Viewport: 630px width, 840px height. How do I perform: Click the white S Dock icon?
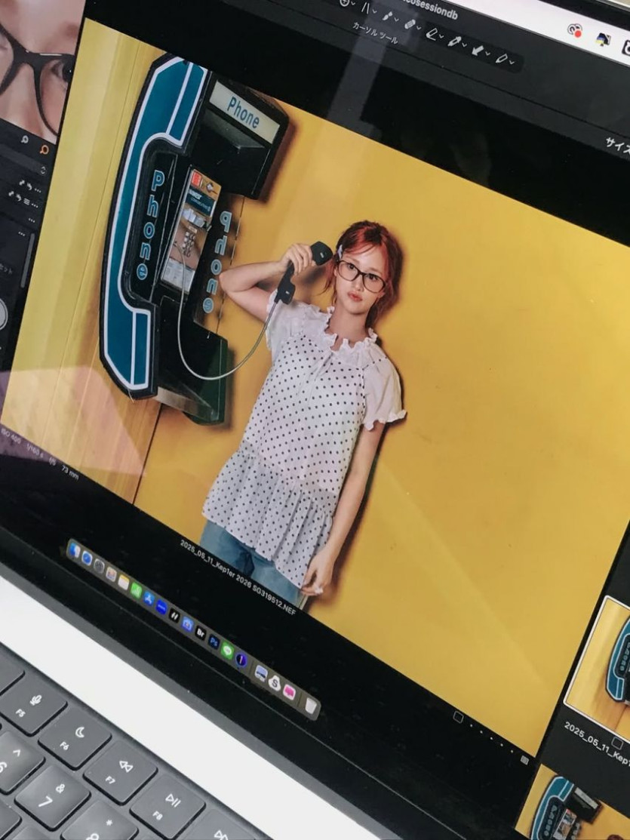pos(275,683)
